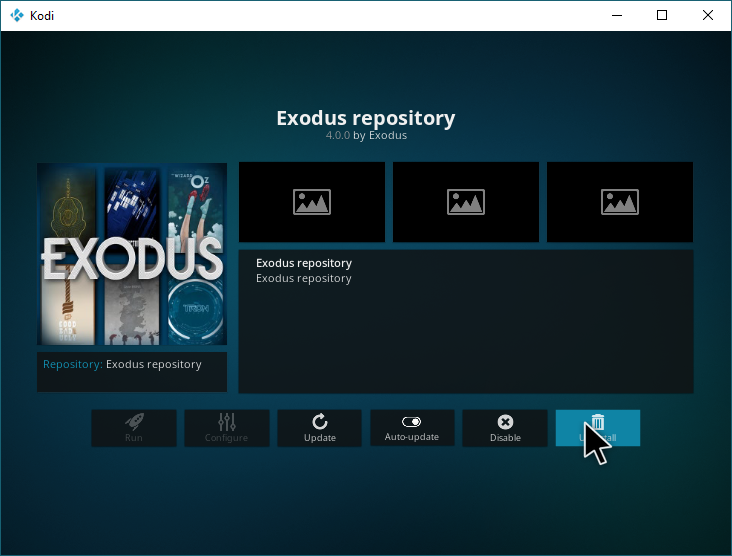Click the Update refresh button
This screenshot has width=732, height=556.
tap(319, 428)
